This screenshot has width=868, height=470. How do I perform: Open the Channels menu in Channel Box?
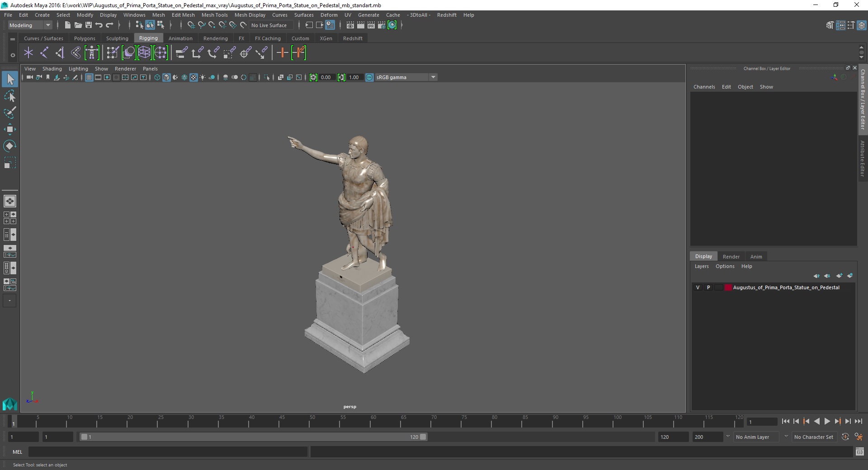pos(704,87)
